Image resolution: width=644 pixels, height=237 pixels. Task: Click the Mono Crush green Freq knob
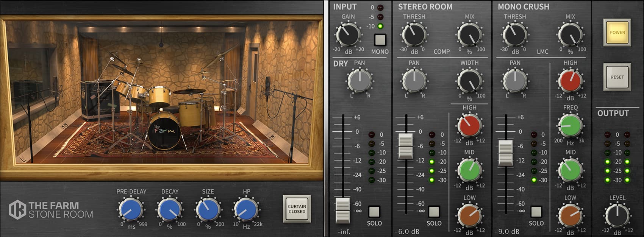(570, 126)
